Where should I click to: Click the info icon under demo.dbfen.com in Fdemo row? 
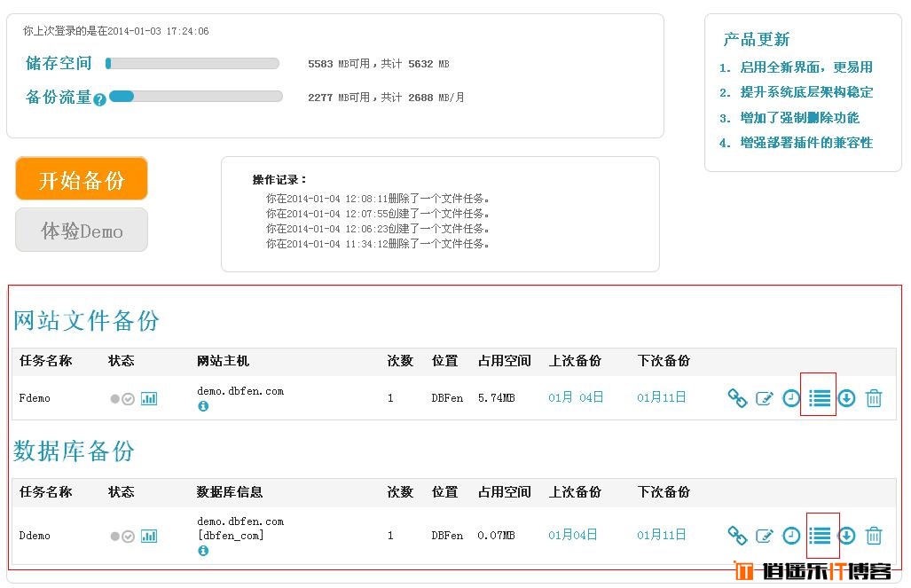[x=203, y=406]
